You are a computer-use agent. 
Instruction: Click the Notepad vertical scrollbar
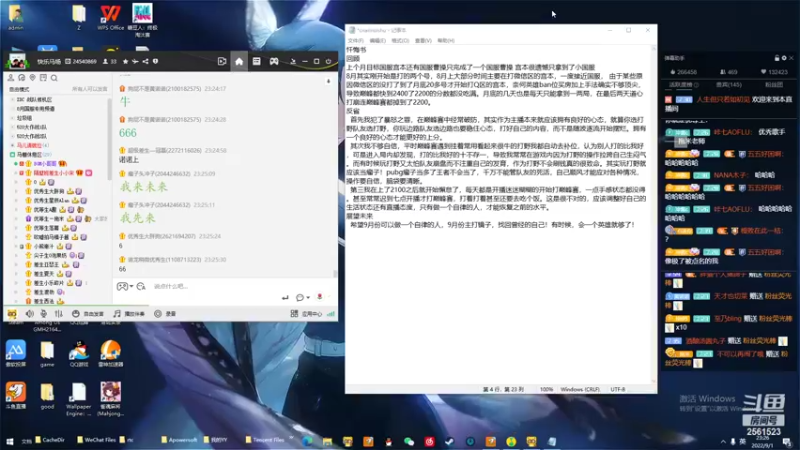point(654,214)
